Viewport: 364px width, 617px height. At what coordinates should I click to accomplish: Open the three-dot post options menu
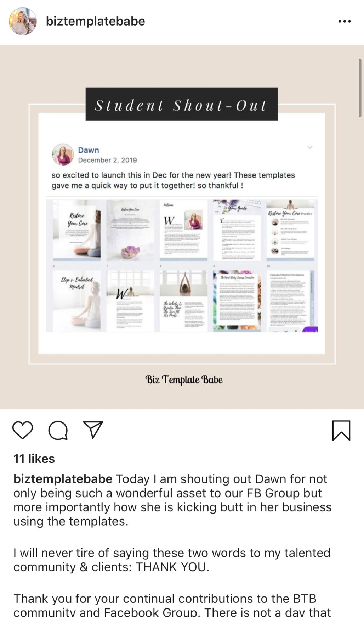coord(345,21)
